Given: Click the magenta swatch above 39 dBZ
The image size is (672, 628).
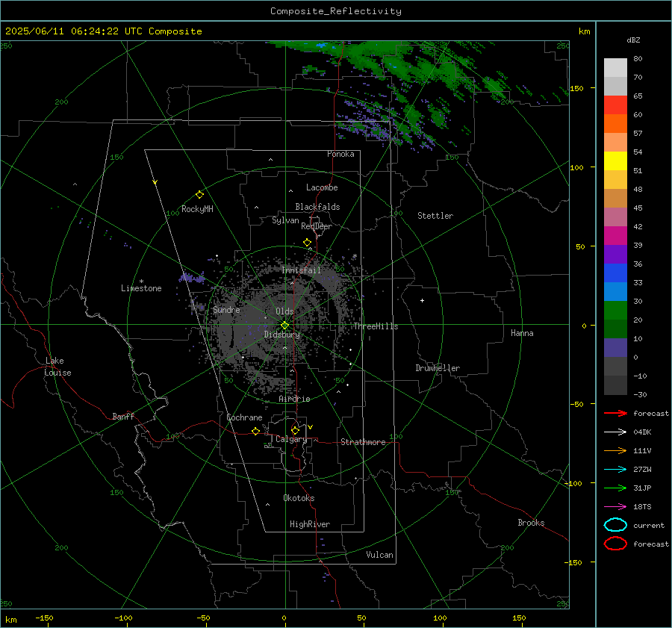Looking at the screenshot, I should [615, 235].
